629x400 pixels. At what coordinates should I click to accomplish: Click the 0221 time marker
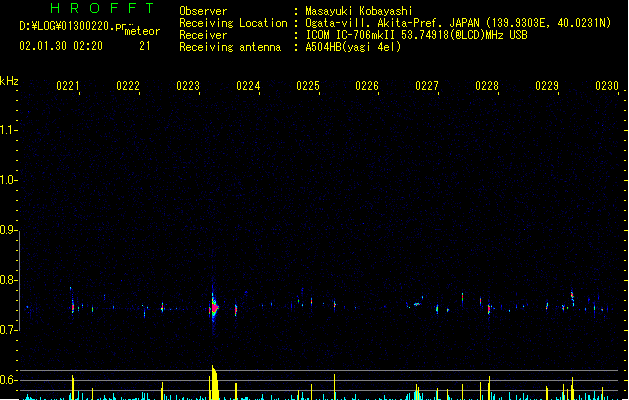pos(68,86)
